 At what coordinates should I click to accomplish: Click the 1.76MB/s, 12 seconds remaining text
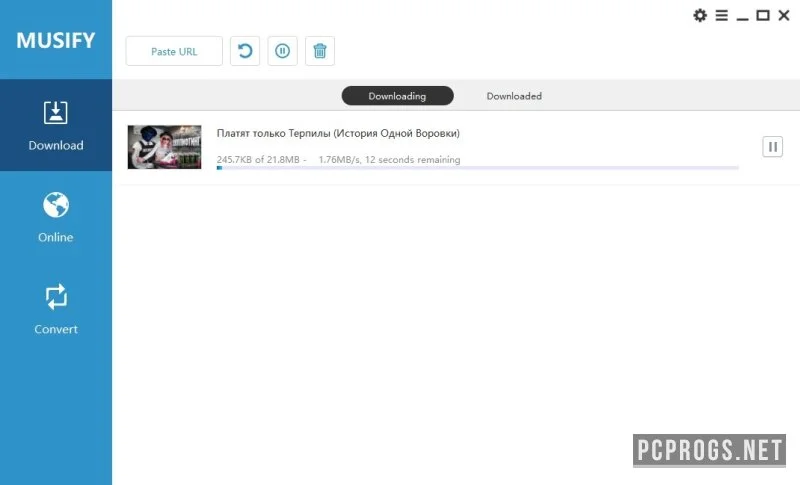(x=389, y=160)
